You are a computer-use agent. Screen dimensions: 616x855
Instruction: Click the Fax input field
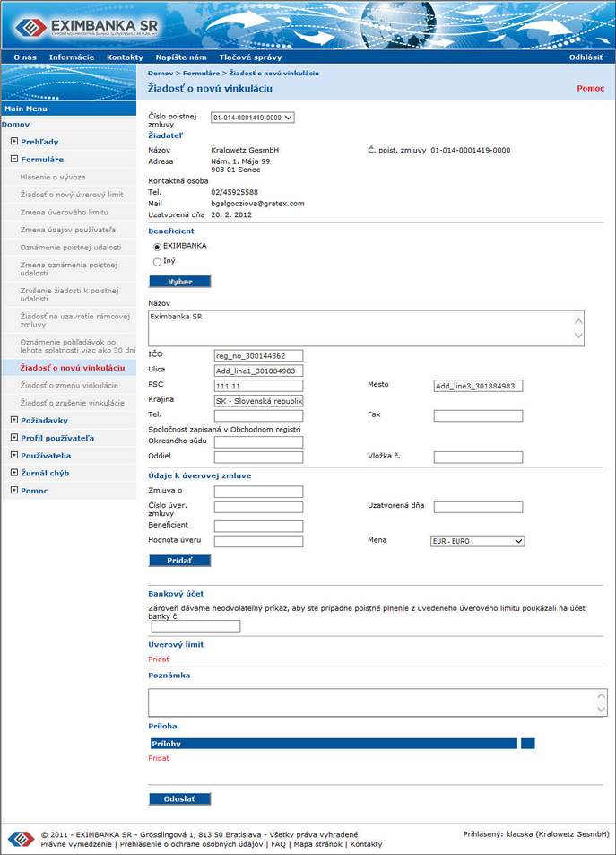coord(478,416)
